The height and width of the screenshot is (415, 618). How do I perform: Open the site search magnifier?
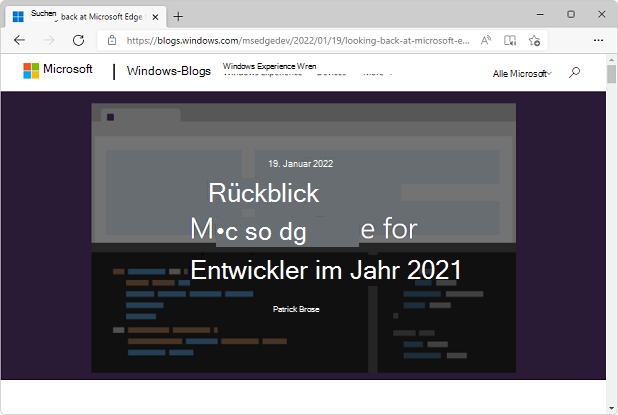coord(574,73)
